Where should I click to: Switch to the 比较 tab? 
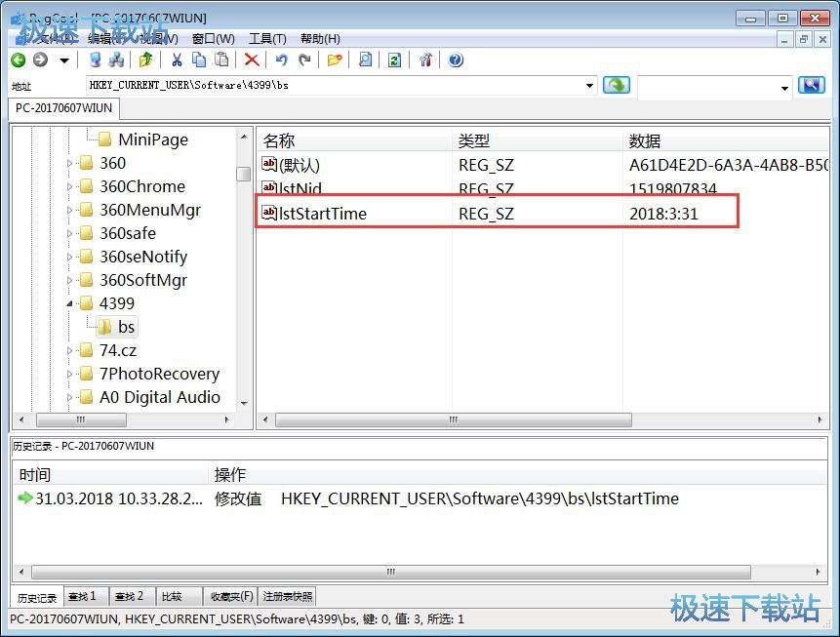click(179, 596)
